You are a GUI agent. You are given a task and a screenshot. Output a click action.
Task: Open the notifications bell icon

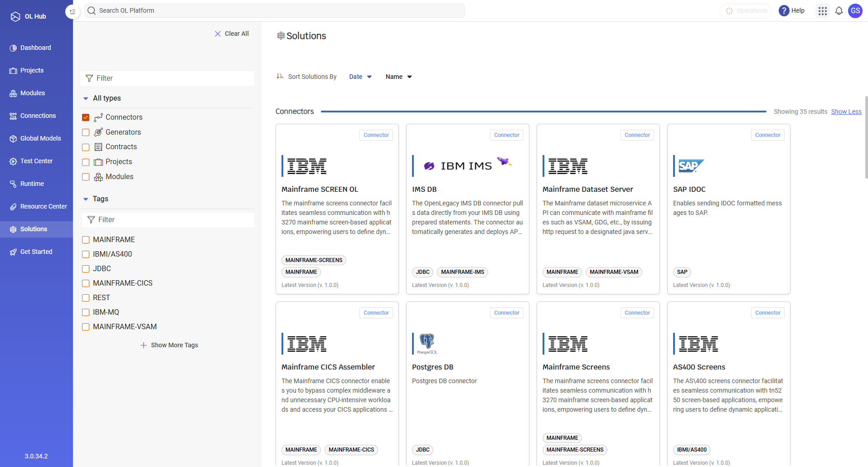click(839, 11)
